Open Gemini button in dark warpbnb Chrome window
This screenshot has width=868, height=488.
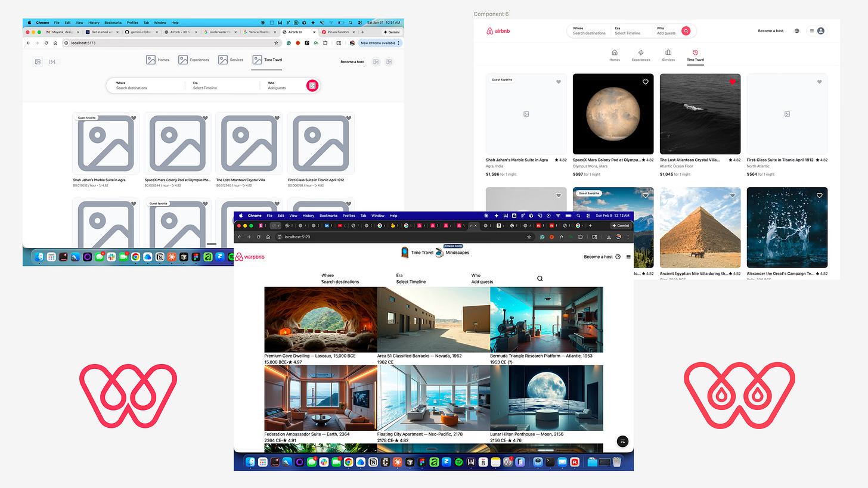[x=621, y=226]
